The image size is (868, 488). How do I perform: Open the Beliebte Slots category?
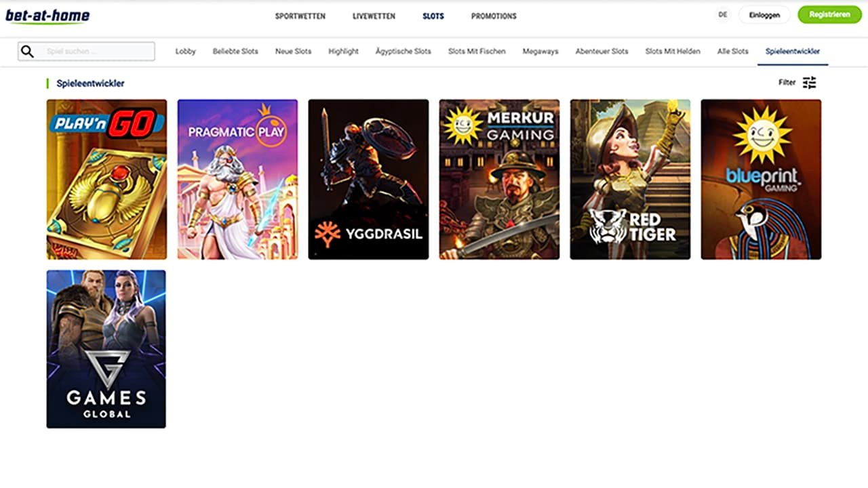click(235, 51)
